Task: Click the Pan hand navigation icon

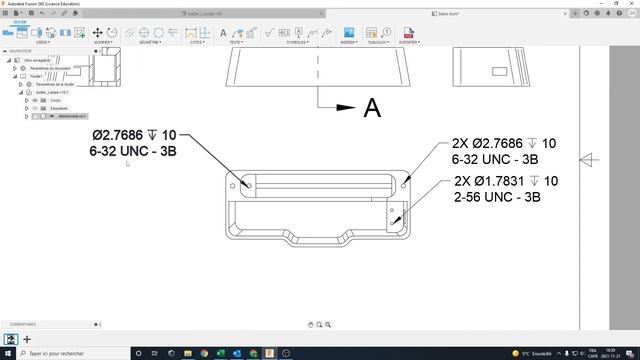Action: coord(311,324)
